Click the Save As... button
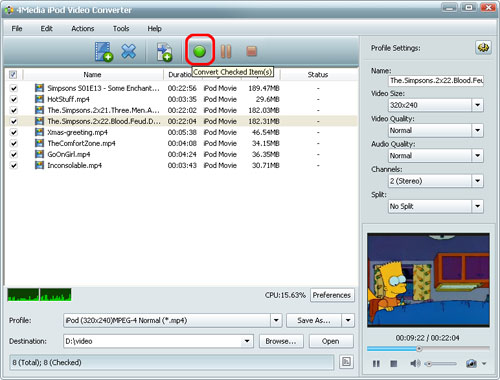 click(x=314, y=320)
